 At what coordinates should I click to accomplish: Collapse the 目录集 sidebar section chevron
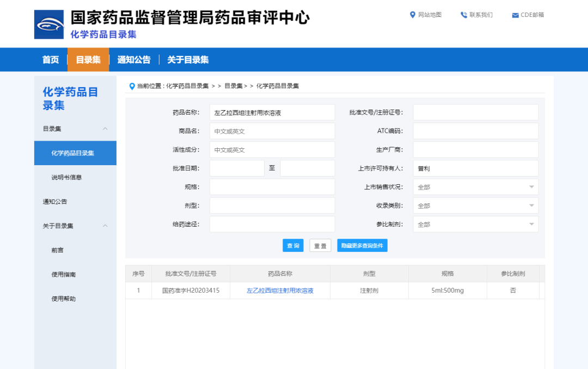tap(105, 129)
